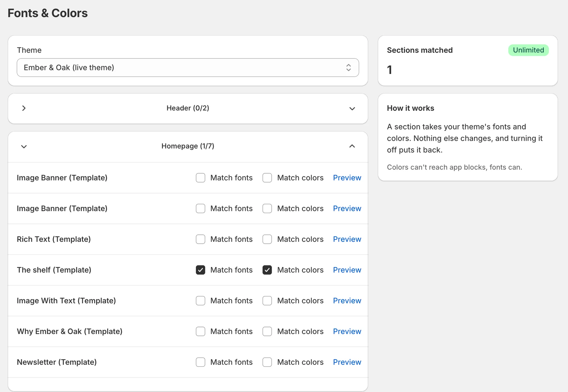
Task: Click the Newsletter (Template) row label
Action: point(57,362)
